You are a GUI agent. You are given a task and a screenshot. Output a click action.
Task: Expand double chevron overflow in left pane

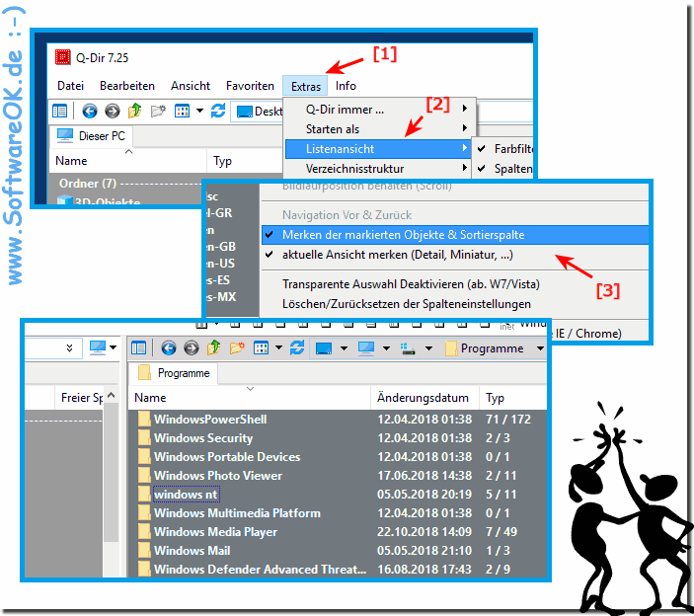click(69, 347)
